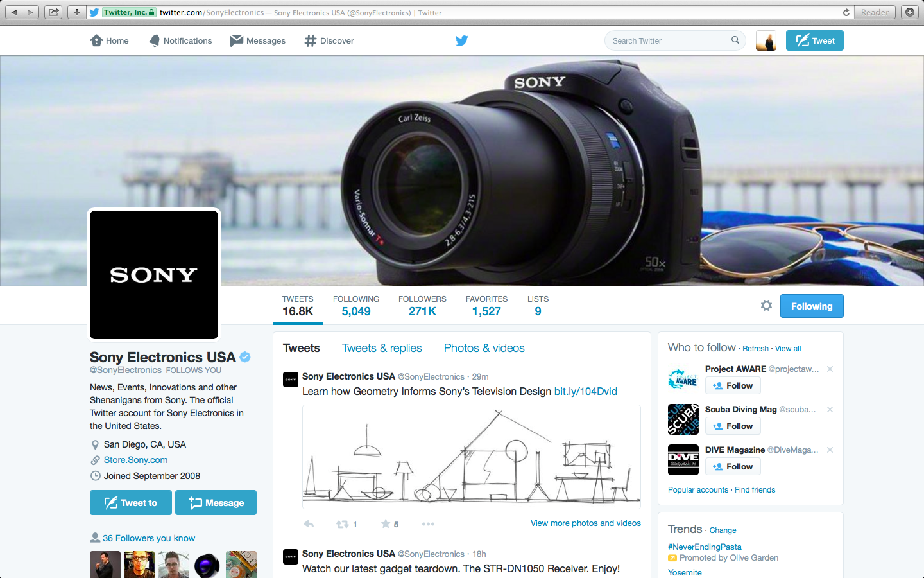
Task: Compose with the blue Tweet button
Action: click(x=815, y=40)
